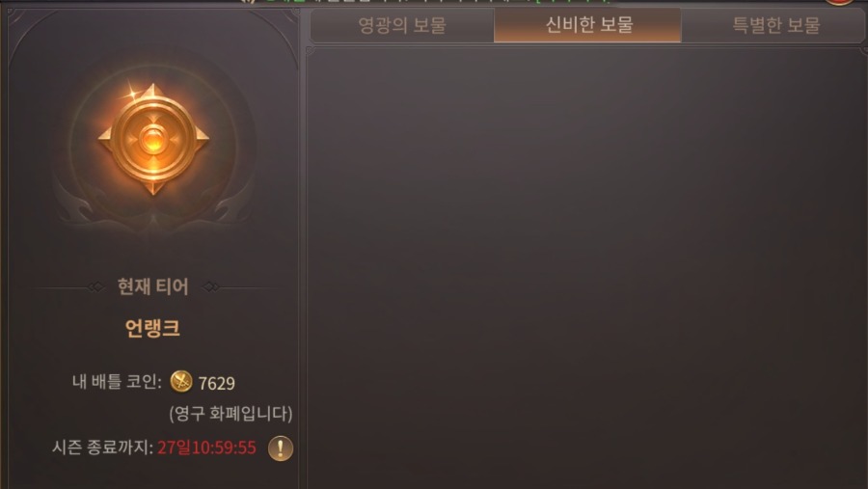Click the diamond ornament right of 현재 티어
The height and width of the screenshot is (489, 868).
[x=211, y=286]
